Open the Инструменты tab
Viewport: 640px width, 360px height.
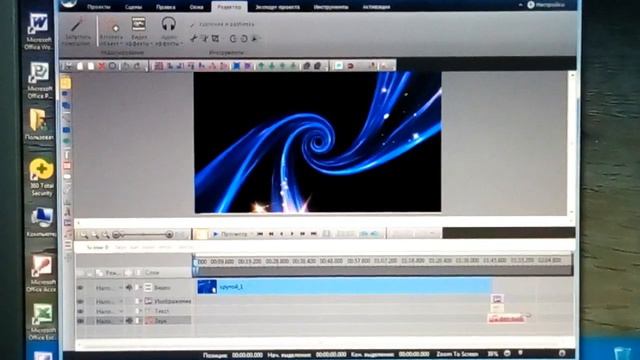[x=331, y=7]
